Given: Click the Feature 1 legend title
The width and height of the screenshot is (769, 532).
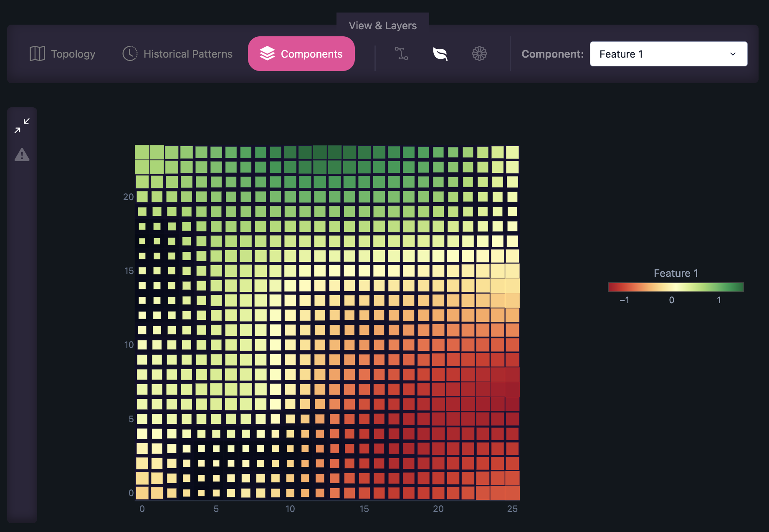Looking at the screenshot, I should 676,273.
